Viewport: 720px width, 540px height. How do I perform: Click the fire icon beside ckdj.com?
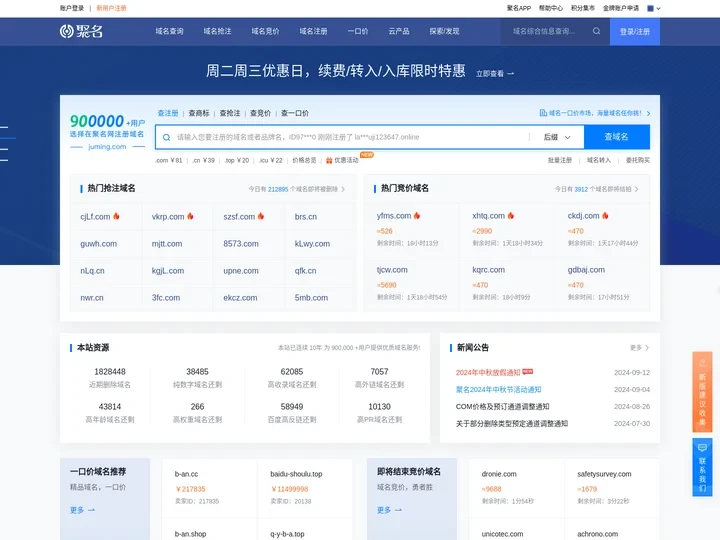605,215
